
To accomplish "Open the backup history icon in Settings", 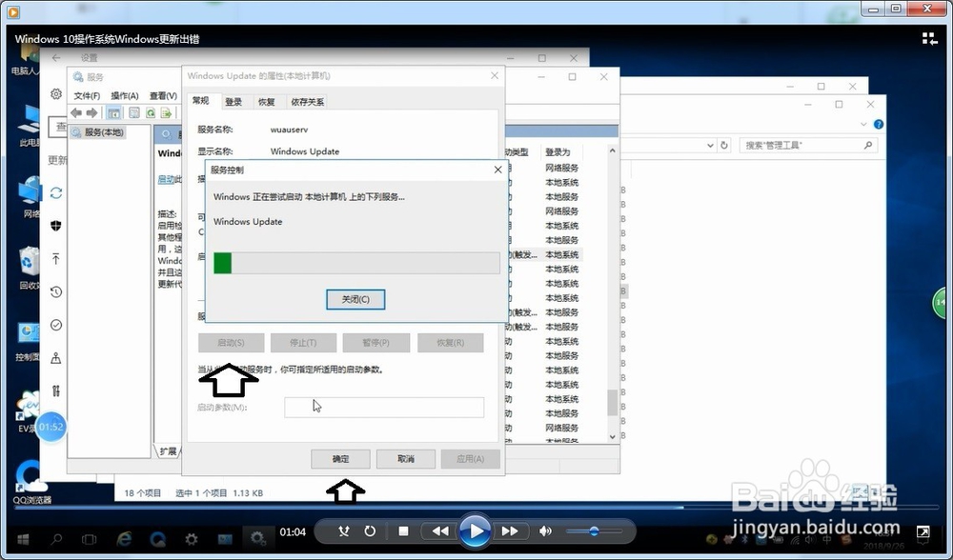I will pyautogui.click(x=56, y=292).
